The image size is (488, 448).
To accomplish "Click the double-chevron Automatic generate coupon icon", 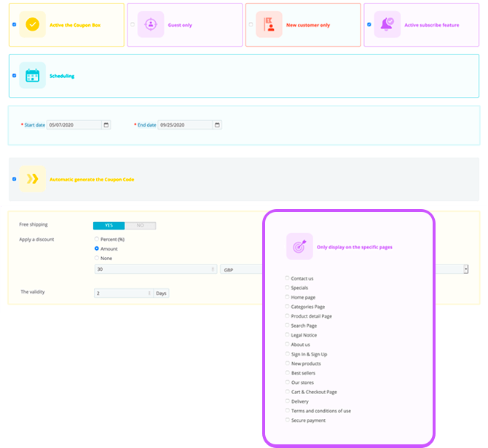I will click(x=32, y=178).
